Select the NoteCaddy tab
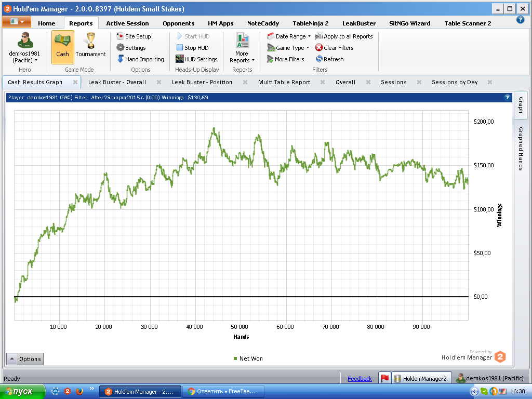532x399 pixels. (263, 23)
